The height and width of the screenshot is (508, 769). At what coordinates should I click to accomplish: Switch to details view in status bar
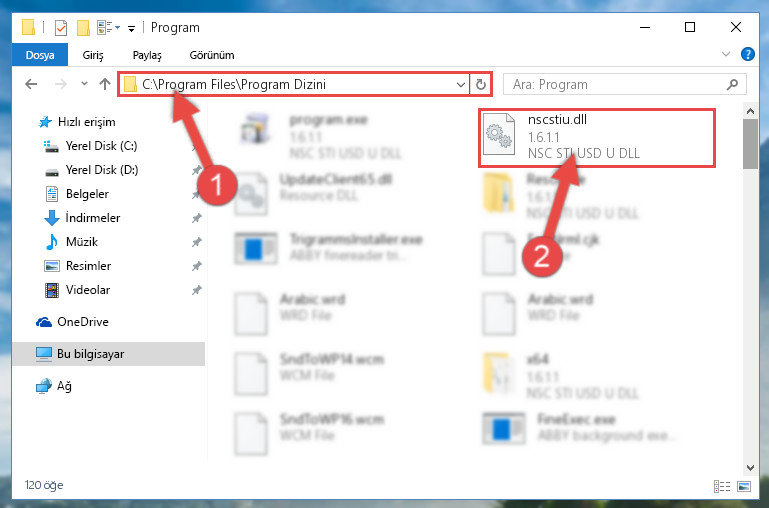click(x=721, y=486)
